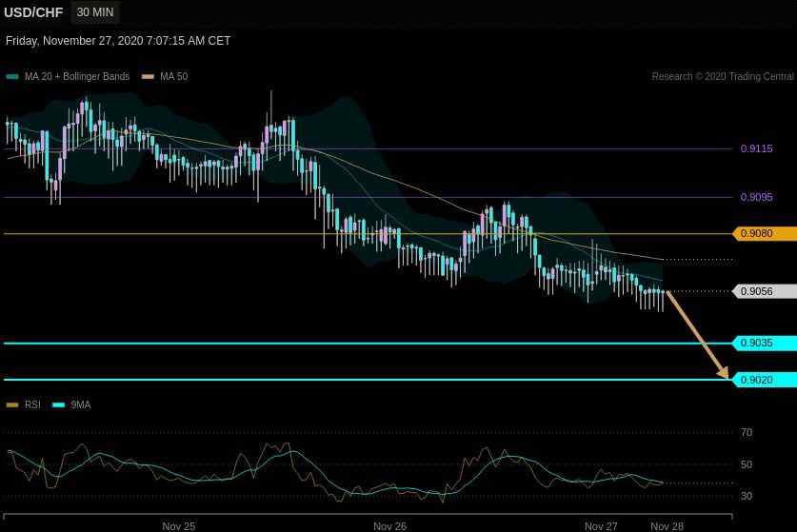Click the RSI 50 level label

click(x=747, y=464)
